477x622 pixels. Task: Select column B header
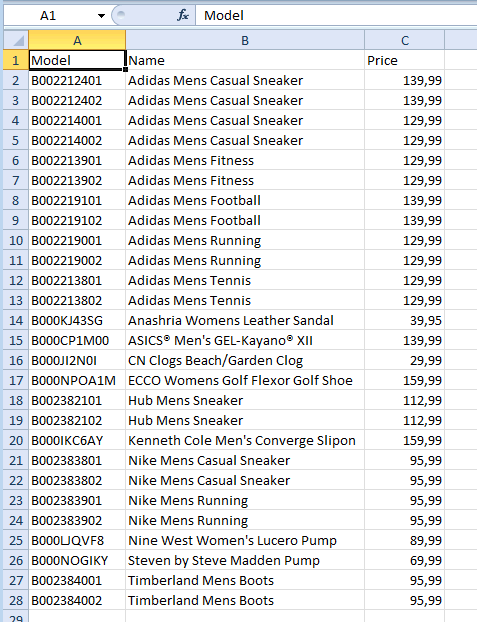245,40
